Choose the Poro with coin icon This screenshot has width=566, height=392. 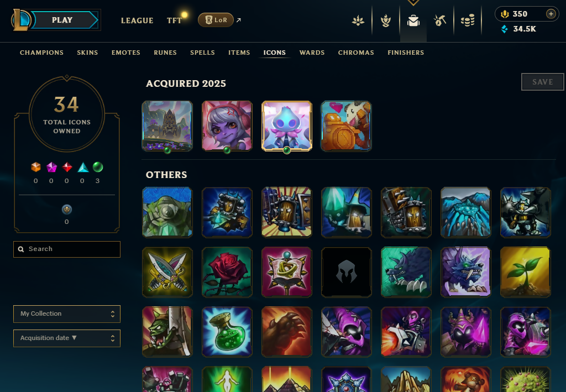coord(346,126)
